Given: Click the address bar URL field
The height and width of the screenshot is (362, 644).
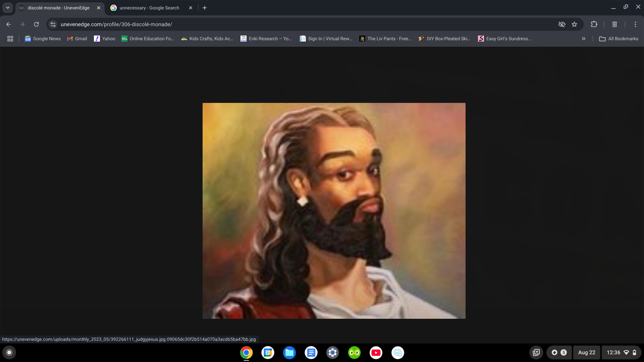Looking at the screenshot, I should tap(302, 24).
